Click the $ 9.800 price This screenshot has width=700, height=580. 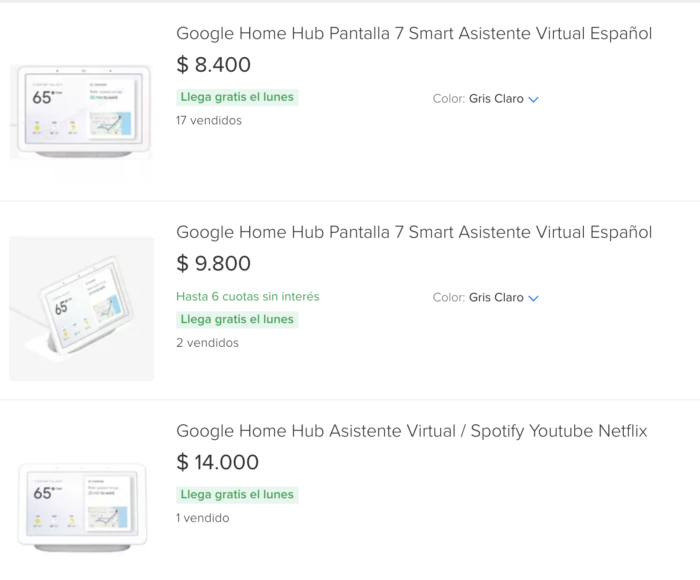coord(213,263)
